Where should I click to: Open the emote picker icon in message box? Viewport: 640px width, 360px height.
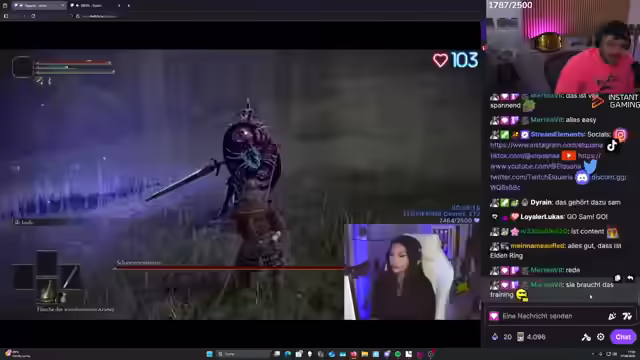click(627, 316)
